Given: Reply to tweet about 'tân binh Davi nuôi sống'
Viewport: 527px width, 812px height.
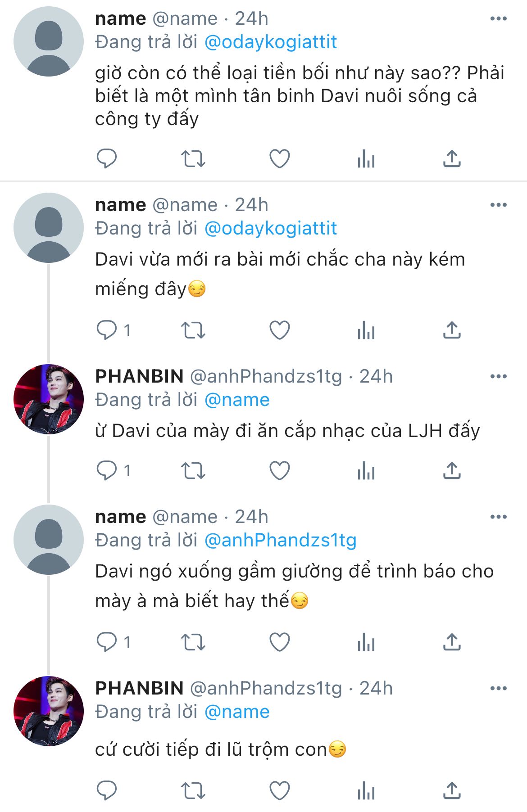Looking at the screenshot, I should (x=107, y=158).
